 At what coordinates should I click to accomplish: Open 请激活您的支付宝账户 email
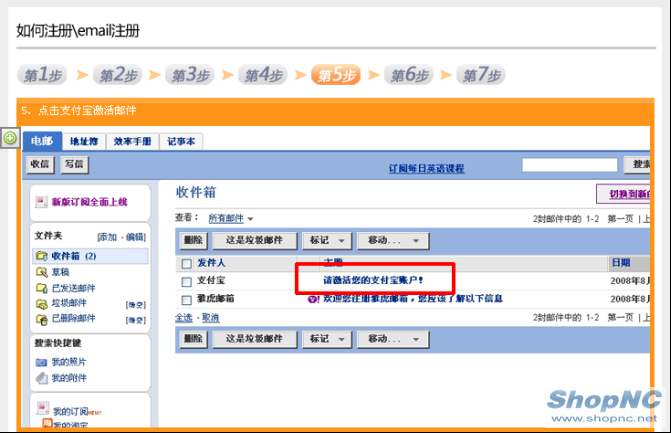pyautogui.click(x=373, y=280)
